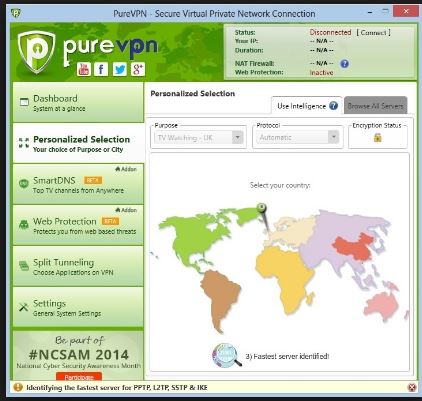
Task: Click the Inactive web protection status
Action: click(x=321, y=72)
